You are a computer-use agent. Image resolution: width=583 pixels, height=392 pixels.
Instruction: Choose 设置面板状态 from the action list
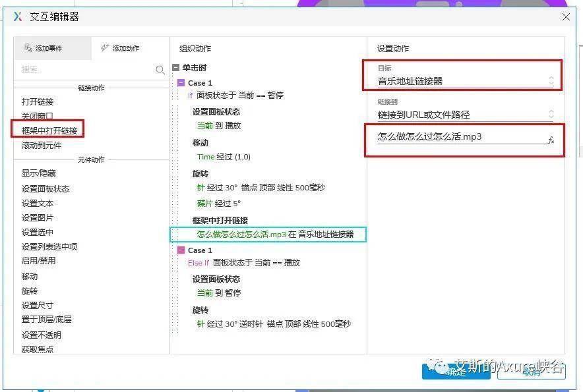45,189
